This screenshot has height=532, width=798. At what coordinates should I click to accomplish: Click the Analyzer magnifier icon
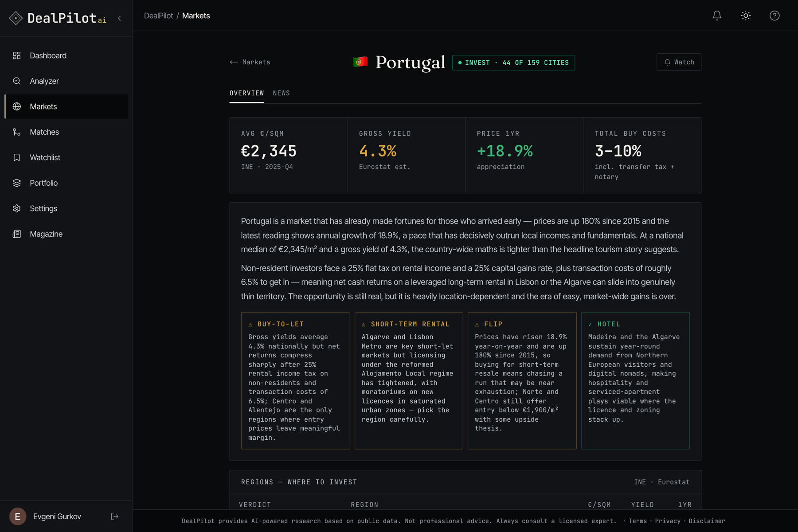tap(17, 81)
